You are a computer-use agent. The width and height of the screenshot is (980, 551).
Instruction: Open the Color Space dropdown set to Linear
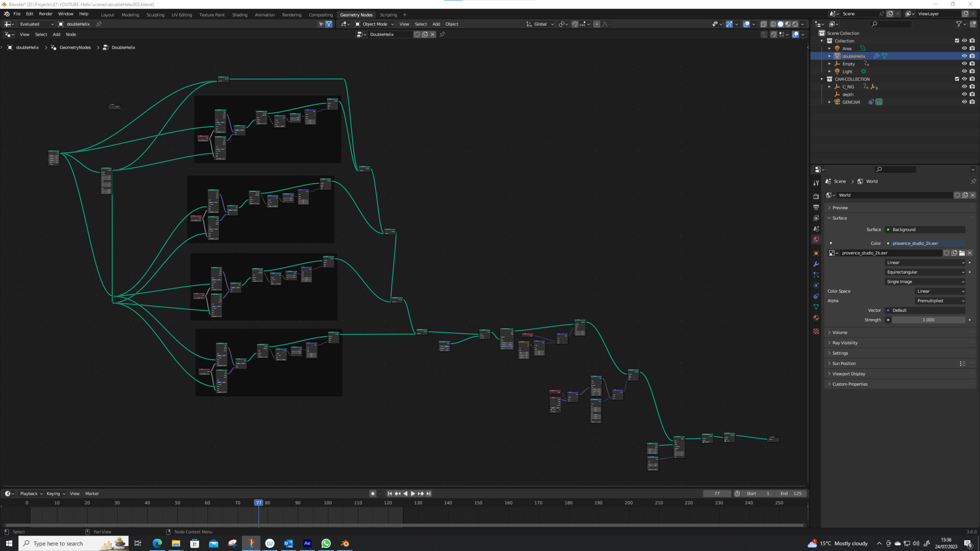click(x=939, y=291)
